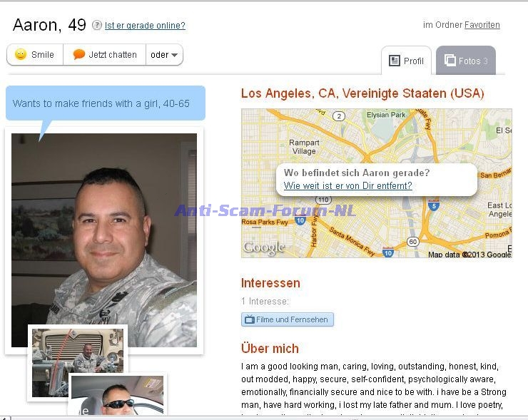
Task: Click the question mark help icon
Action: 97,25
